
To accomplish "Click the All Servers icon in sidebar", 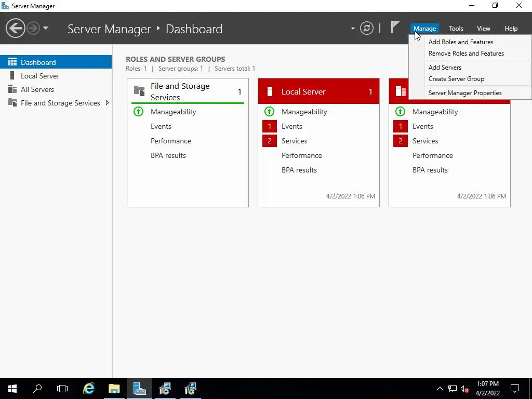I will (12, 89).
